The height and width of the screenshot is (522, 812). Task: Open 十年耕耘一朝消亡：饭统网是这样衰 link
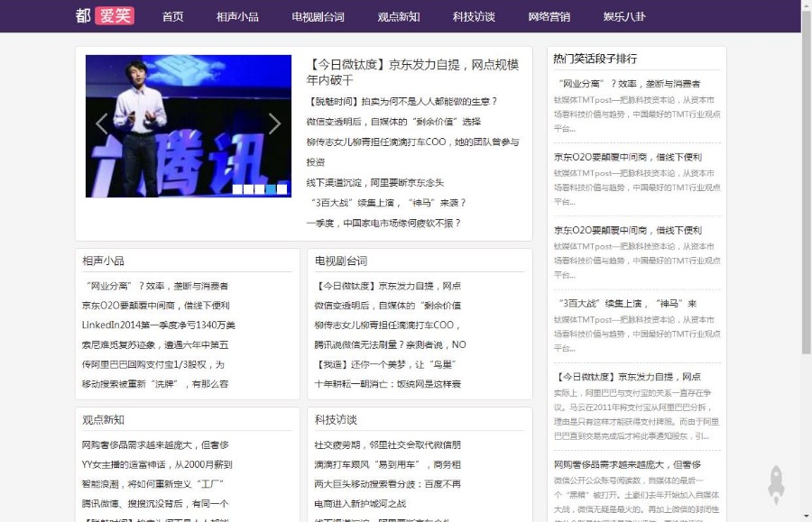click(x=388, y=384)
